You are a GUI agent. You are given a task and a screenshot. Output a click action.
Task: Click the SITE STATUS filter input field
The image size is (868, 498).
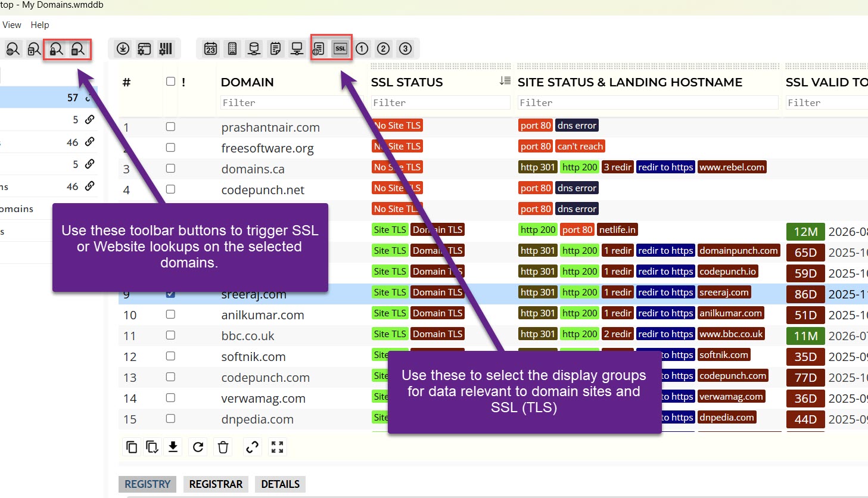click(648, 103)
